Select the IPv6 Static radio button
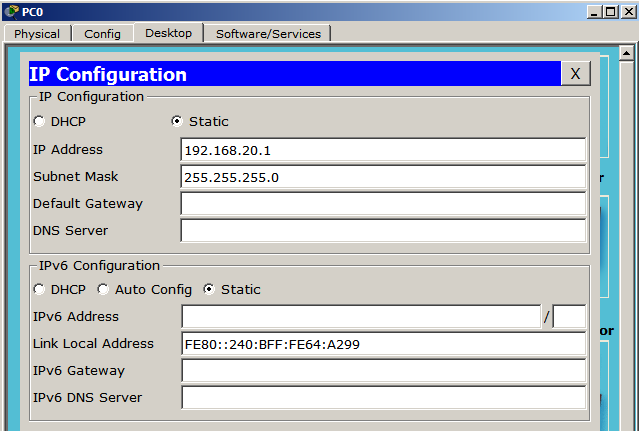 (x=209, y=289)
